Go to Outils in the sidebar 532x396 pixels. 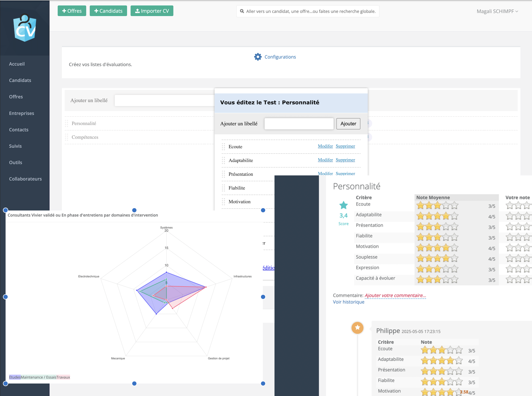15,162
